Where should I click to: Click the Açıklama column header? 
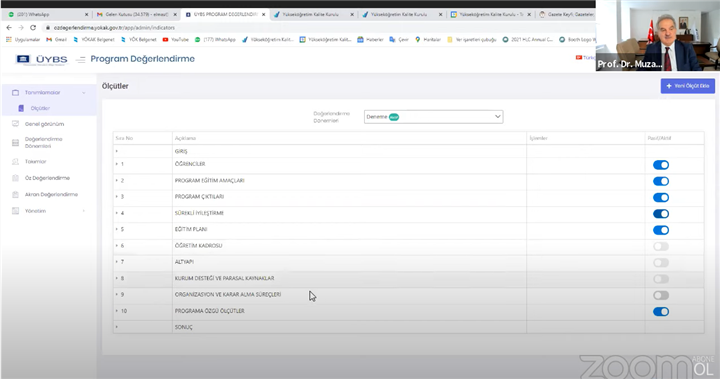pyautogui.click(x=186, y=138)
